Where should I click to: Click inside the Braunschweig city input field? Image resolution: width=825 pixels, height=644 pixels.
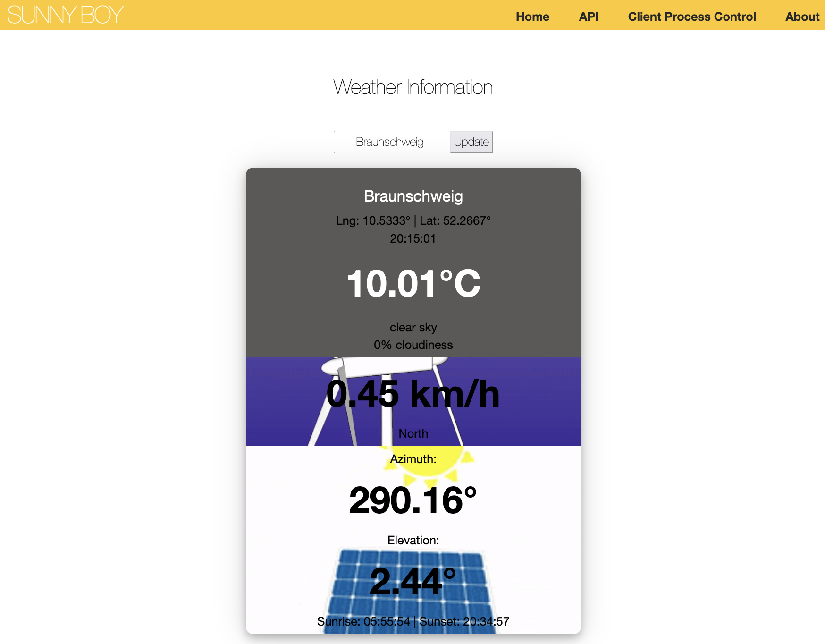(390, 142)
